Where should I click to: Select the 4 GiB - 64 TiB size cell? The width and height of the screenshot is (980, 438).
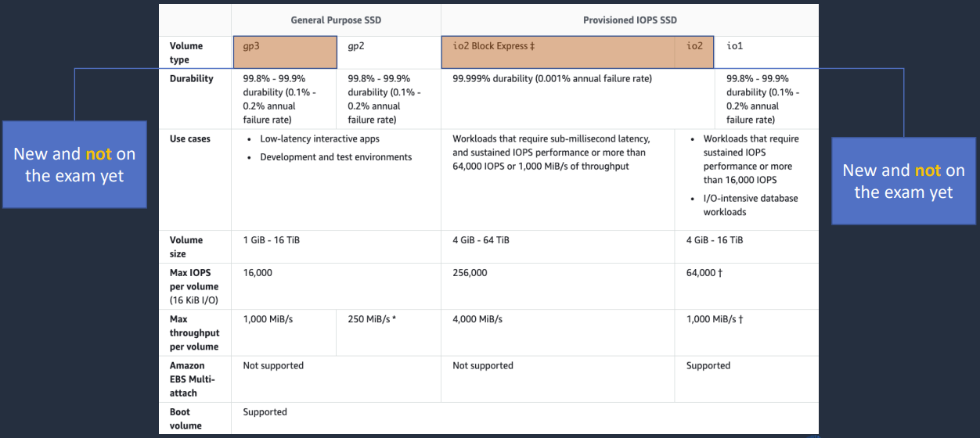coord(481,240)
